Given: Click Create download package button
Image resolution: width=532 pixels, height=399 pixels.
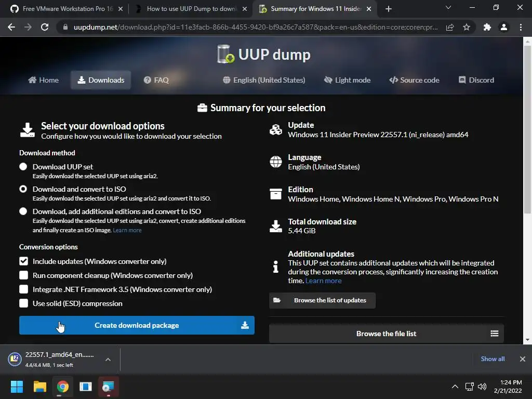Looking at the screenshot, I should tap(137, 325).
